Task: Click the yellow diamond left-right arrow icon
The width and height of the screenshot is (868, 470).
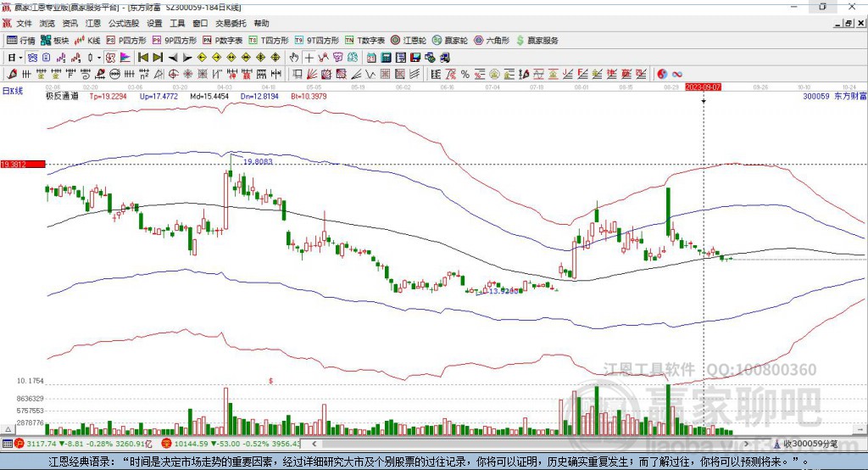Action: tap(231, 58)
